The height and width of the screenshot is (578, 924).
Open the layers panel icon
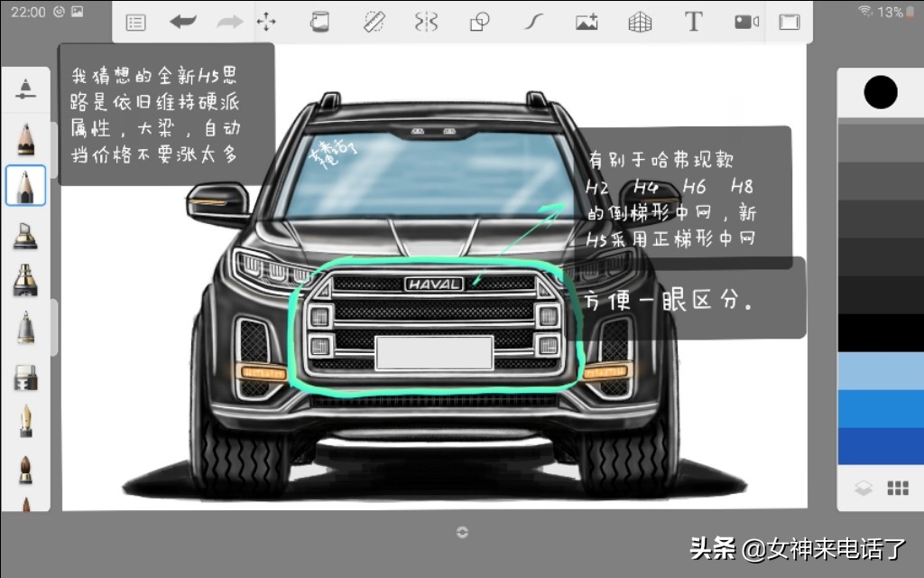(864, 489)
